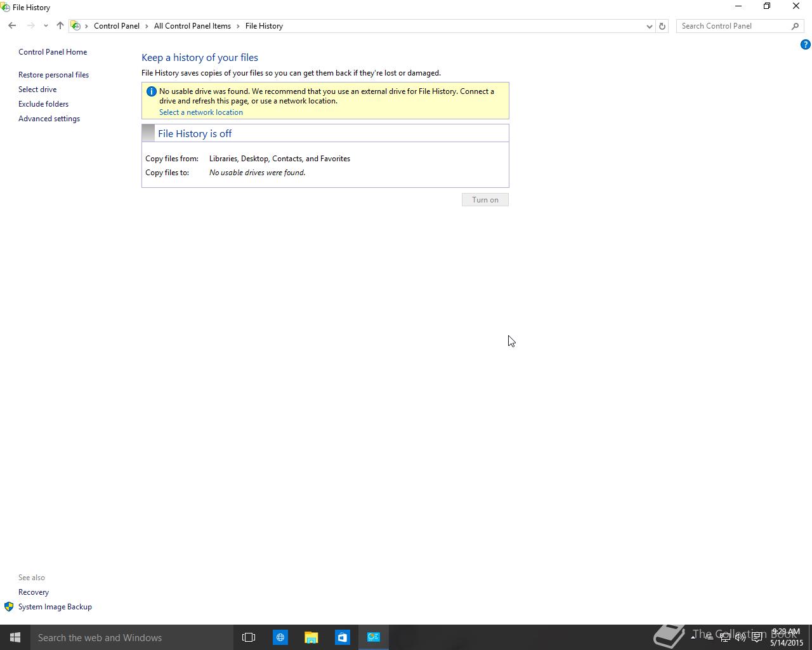Open the Recovery link under See also

pos(34,592)
